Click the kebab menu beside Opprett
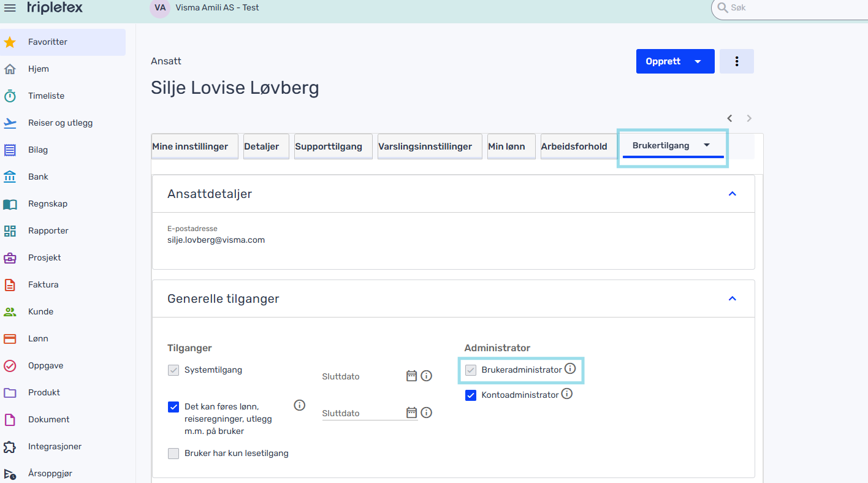 tap(736, 61)
